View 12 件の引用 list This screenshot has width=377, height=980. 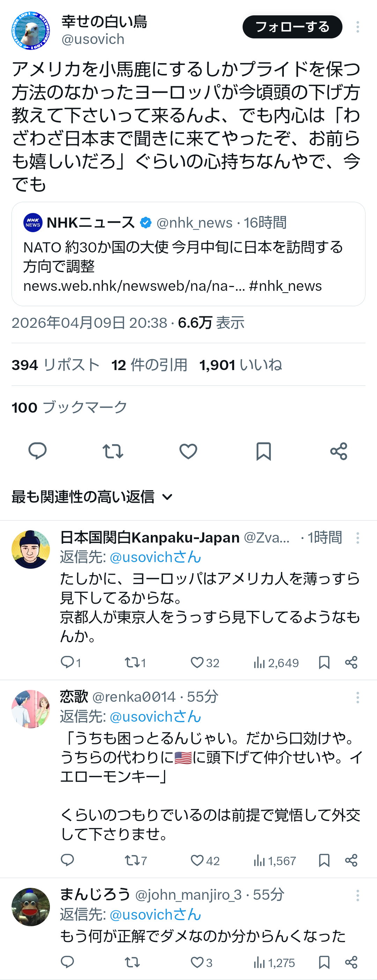coord(149,365)
